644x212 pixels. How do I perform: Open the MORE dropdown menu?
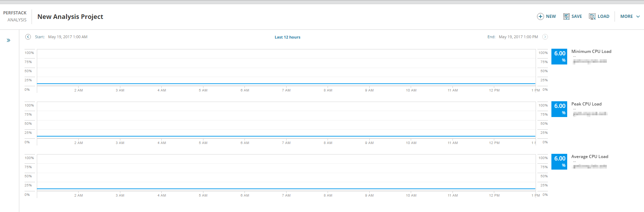[630, 16]
